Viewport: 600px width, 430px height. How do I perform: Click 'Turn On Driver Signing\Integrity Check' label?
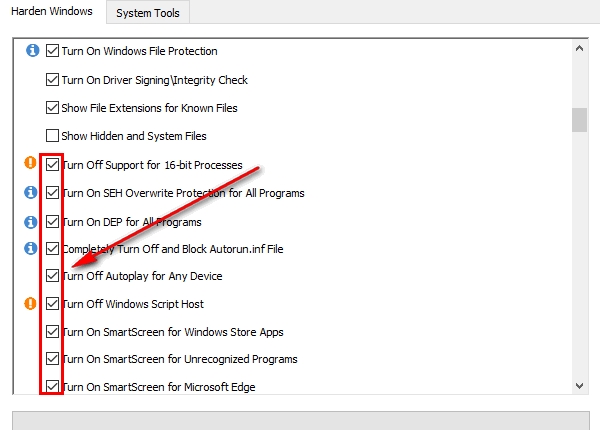point(155,80)
